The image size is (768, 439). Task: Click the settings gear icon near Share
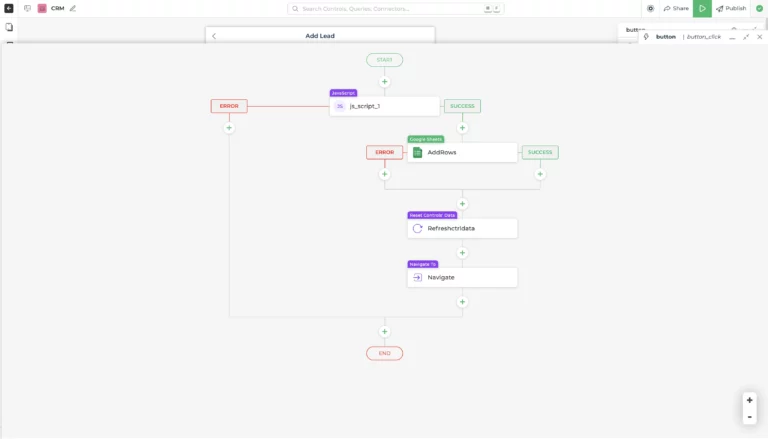coord(651,8)
